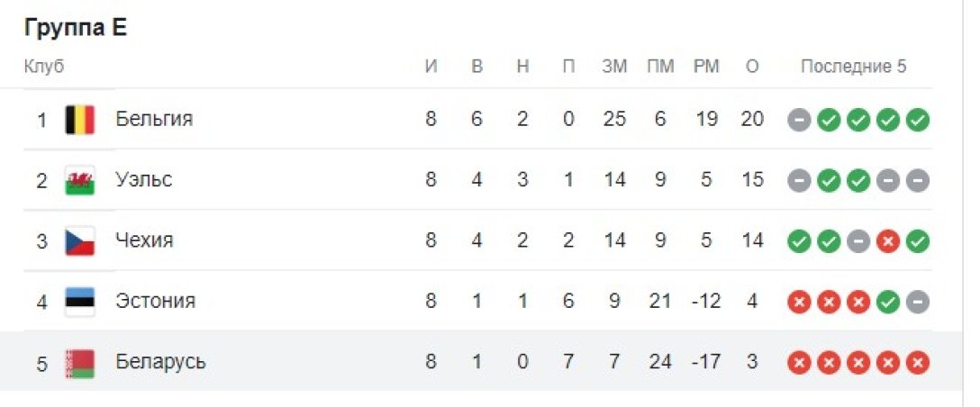Click the РМ goal difference column header
Screen dimensions: 980x407
[706, 67]
